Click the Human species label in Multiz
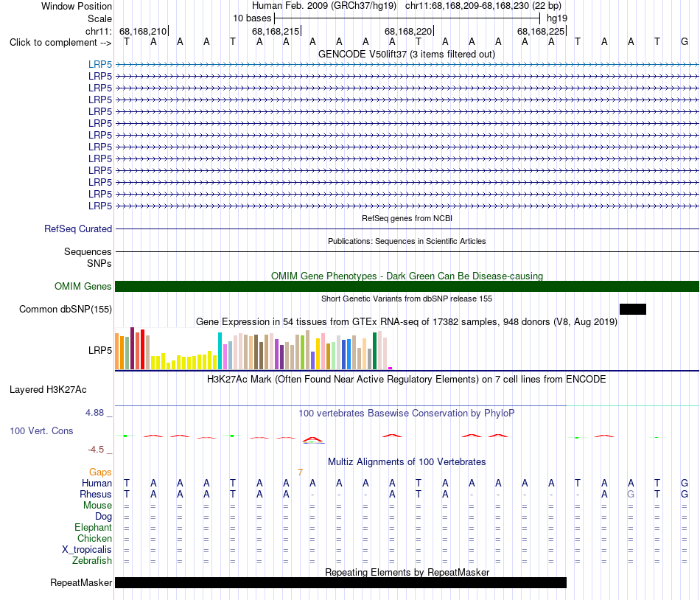The width and height of the screenshot is (700, 600). point(97,483)
